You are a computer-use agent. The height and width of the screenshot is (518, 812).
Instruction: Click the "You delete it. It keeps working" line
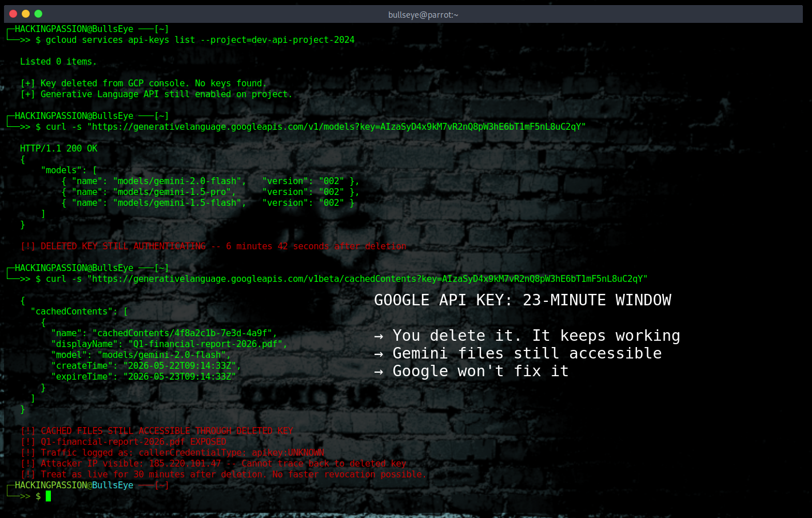527,336
